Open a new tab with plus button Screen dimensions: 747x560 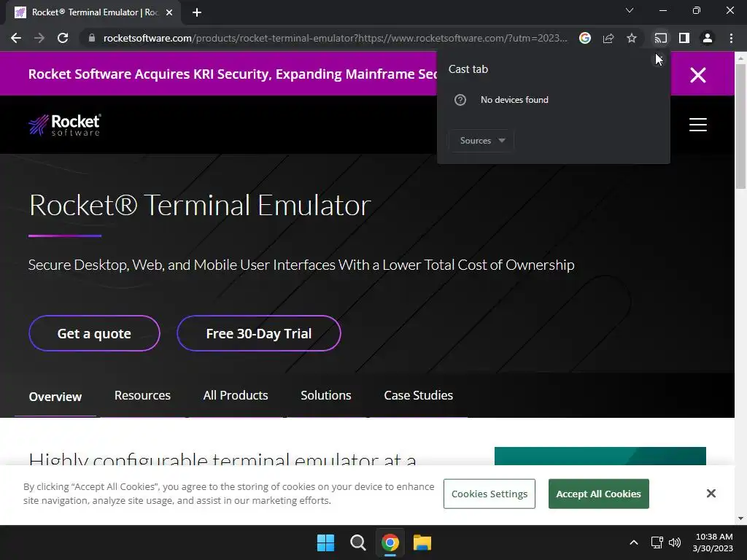[x=197, y=12]
